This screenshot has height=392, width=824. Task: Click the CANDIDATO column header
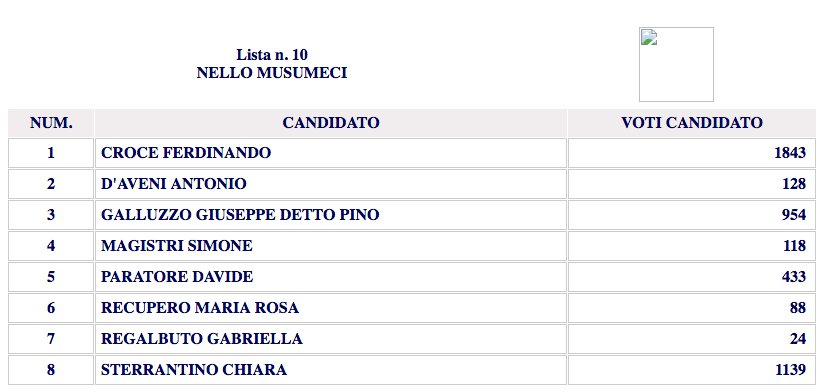click(331, 123)
